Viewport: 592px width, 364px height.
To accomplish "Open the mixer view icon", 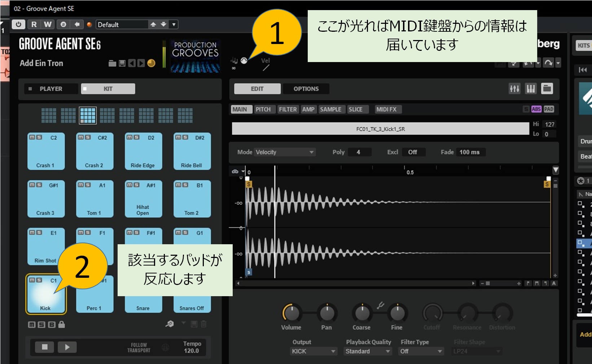I will tap(514, 88).
